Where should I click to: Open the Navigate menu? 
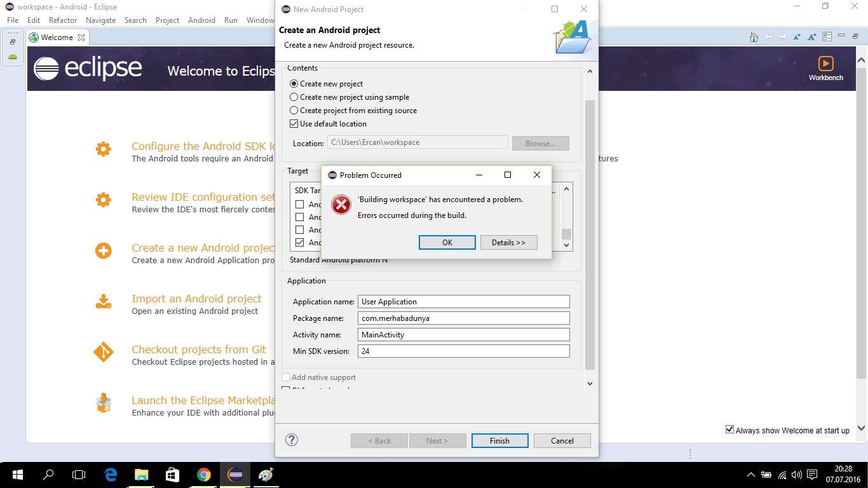[x=100, y=20]
